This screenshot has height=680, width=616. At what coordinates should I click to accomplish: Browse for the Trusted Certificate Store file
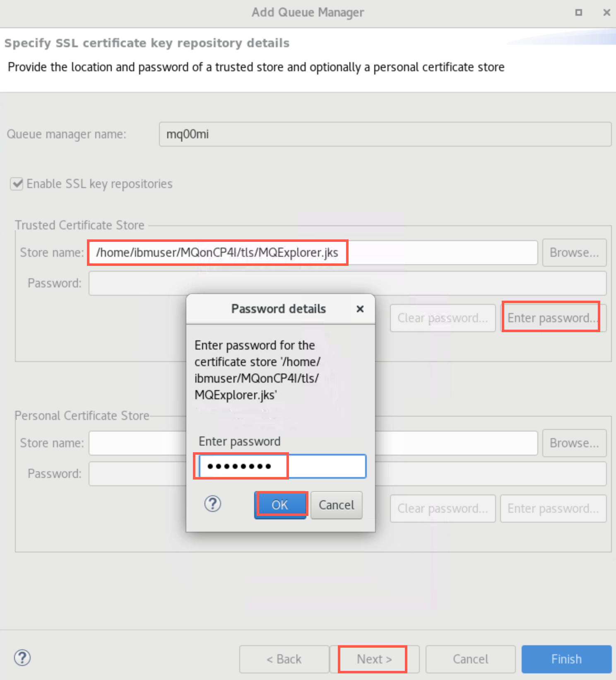[574, 253]
